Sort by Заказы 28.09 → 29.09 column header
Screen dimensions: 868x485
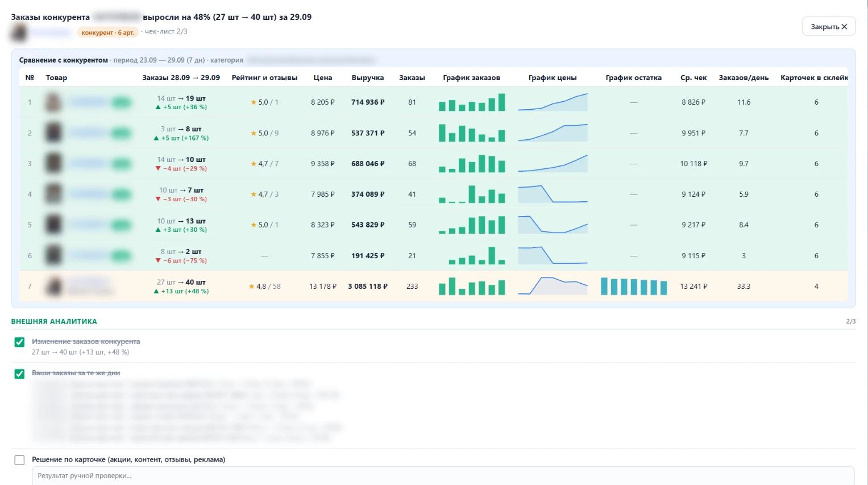[x=181, y=78]
